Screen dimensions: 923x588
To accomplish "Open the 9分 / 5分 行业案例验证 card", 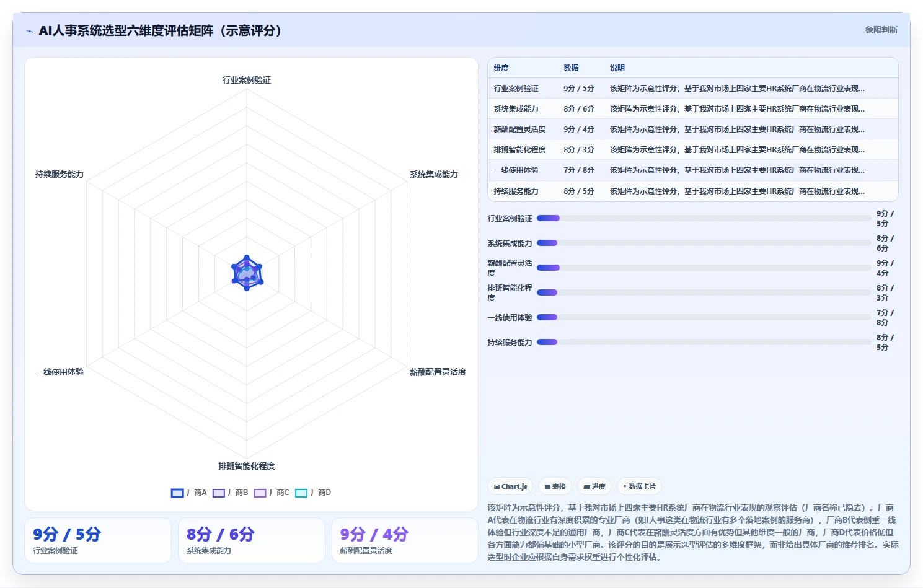I will 98,540.
